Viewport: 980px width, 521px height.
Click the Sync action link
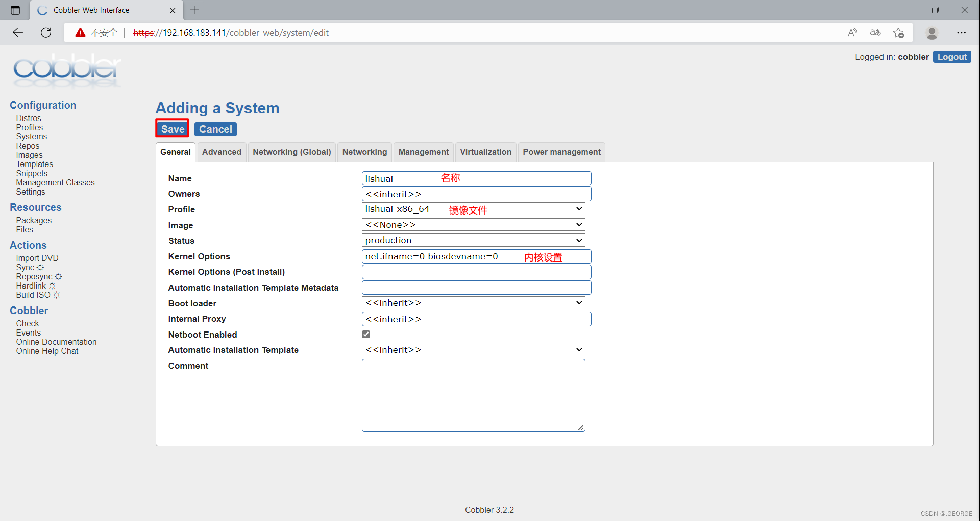point(25,268)
